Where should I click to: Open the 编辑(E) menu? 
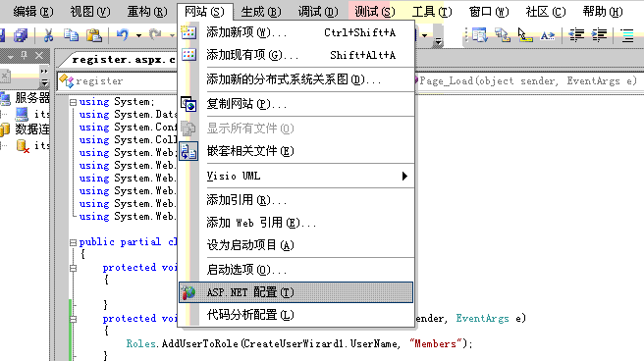coord(33,12)
